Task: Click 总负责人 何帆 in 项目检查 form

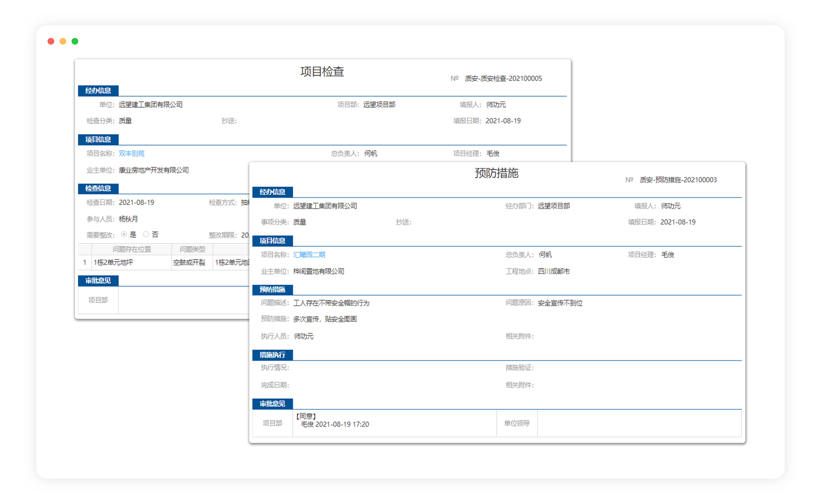Action: click(370, 153)
